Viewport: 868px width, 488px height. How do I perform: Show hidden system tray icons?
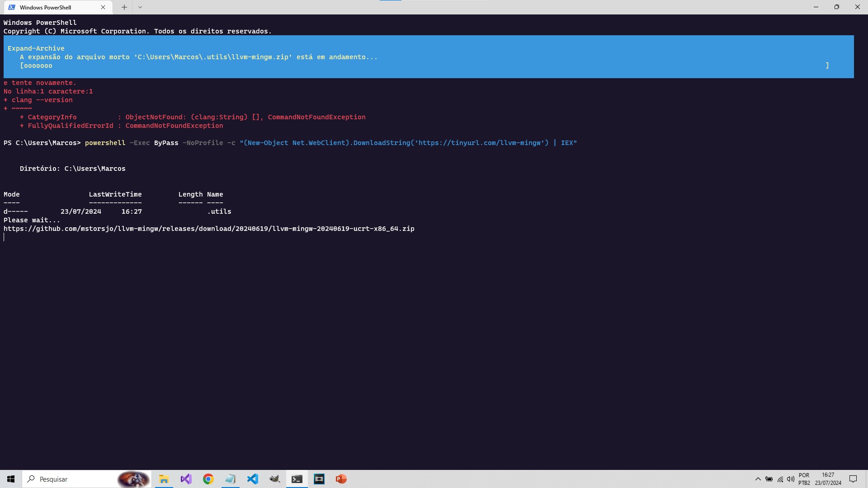[x=758, y=479]
